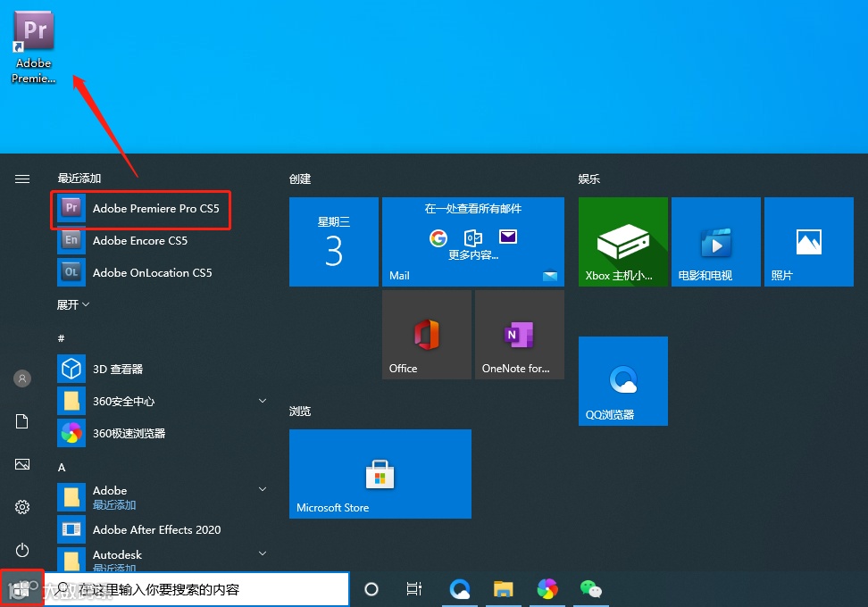Open Settings gear in Start sidebar
868x607 pixels.
22,507
